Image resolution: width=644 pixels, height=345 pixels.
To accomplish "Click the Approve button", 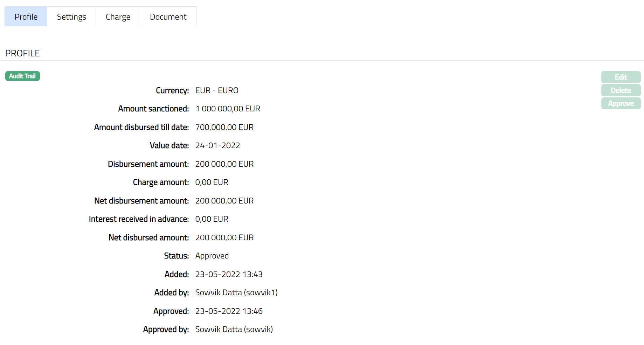I will [621, 104].
